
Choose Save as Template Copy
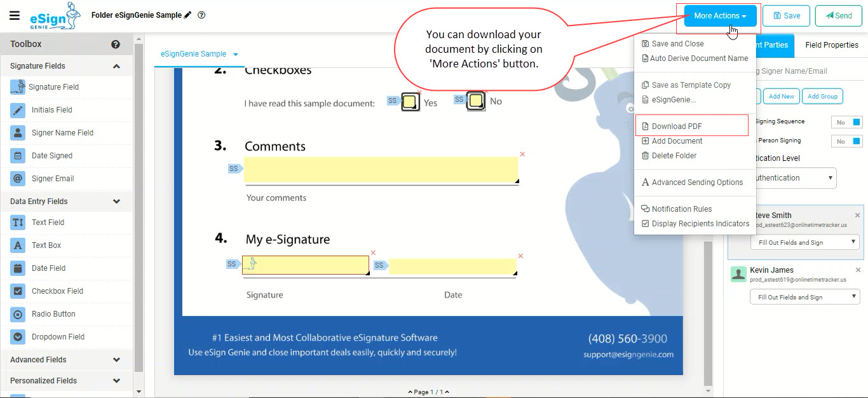point(686,85)
